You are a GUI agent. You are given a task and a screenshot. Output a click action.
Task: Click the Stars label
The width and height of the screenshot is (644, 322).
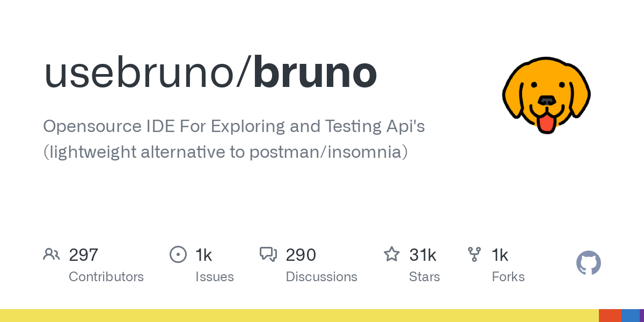[x=425, y=277]
